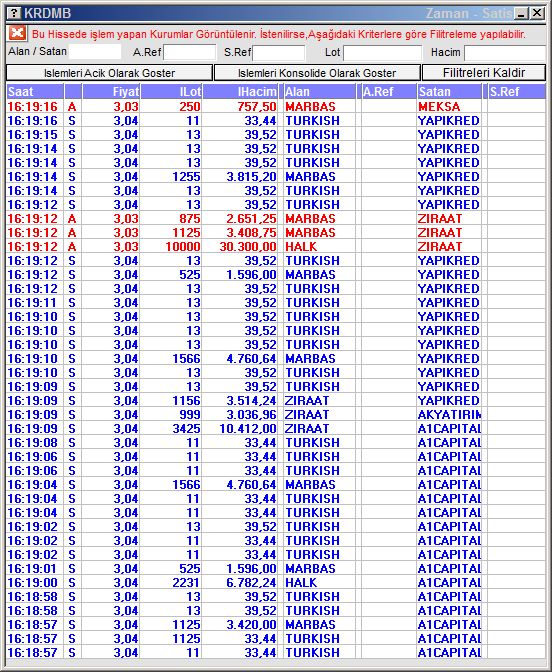This screenshot has height=672, width=552.
Task: Click volume 6.782,24
Action: (240, 582)
